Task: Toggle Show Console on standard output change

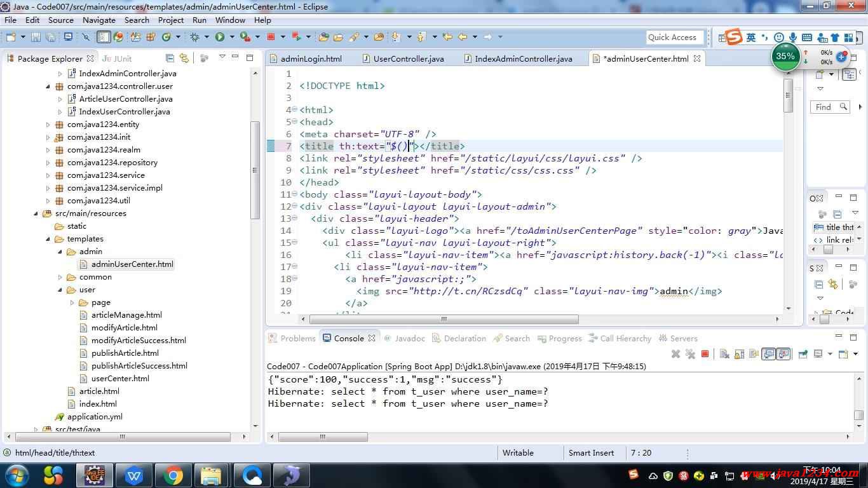Action: (x=769, y=354)
